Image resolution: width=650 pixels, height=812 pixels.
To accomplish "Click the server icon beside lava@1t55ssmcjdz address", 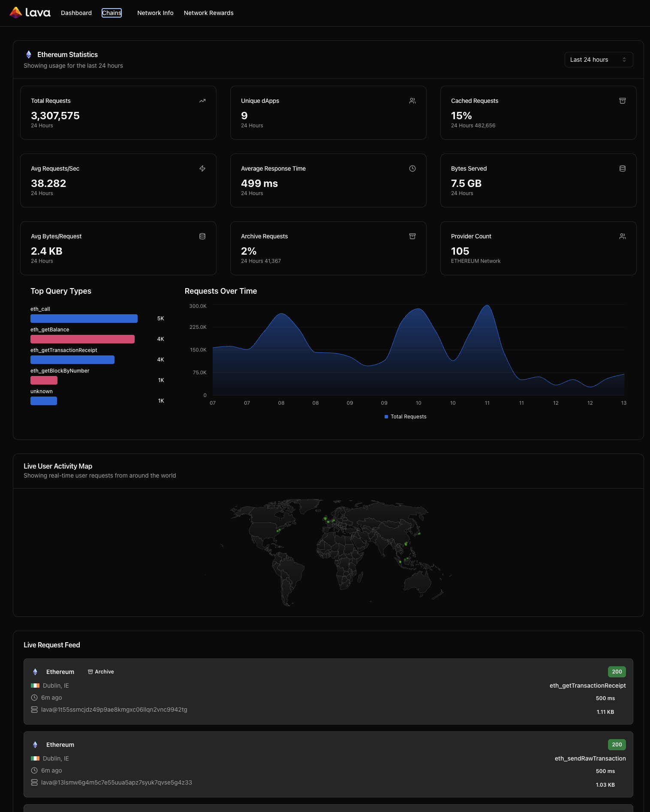I will [34, 710].
